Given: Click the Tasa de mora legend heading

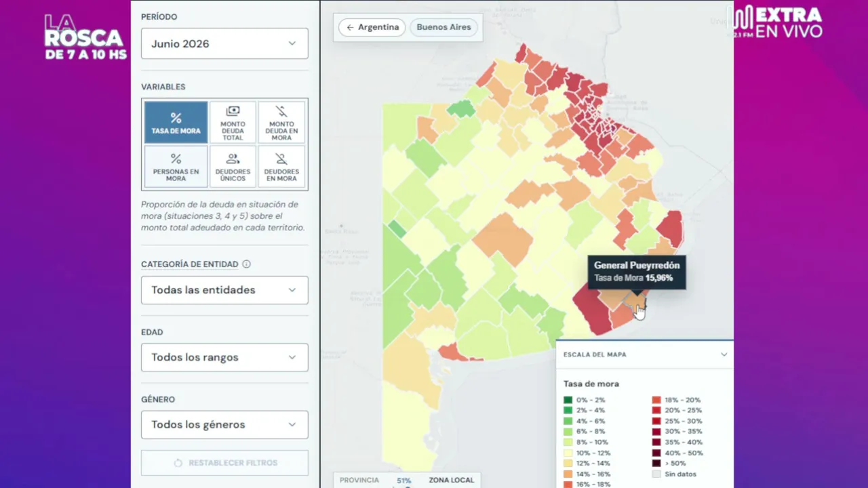Looking at the screenshot, I should tap(591, 384).
